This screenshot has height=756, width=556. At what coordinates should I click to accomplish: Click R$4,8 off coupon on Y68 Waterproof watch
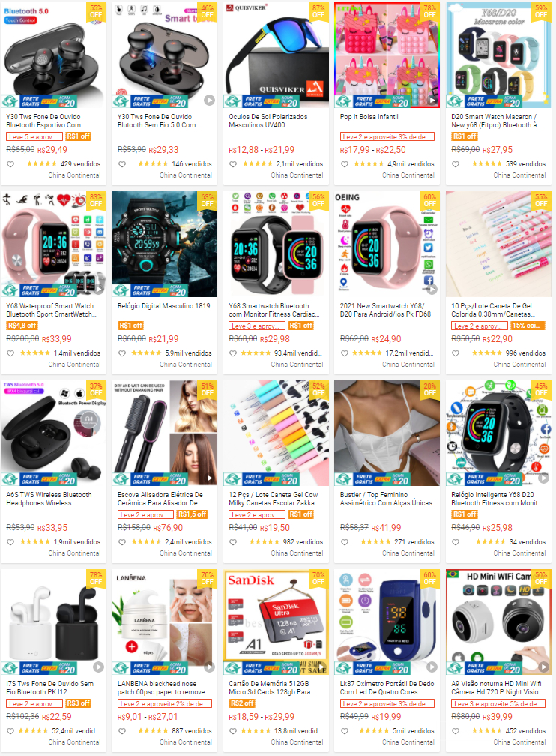(x=22, y=325)
